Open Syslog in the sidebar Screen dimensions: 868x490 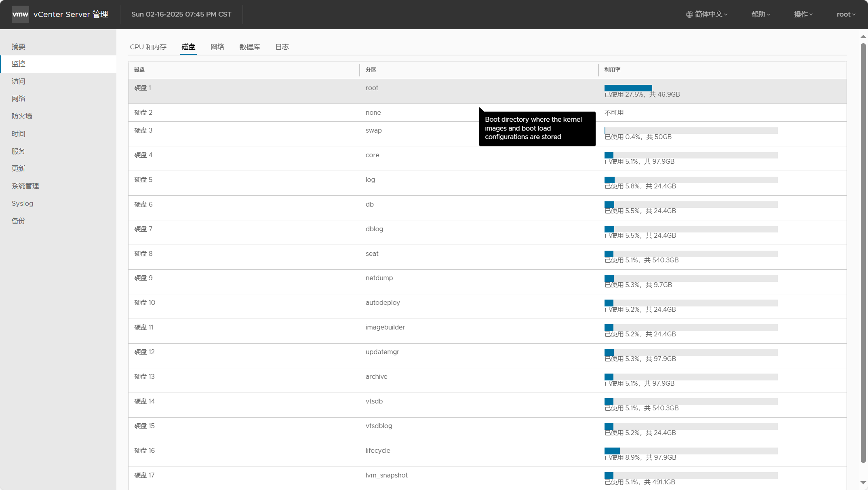point(58,203)
